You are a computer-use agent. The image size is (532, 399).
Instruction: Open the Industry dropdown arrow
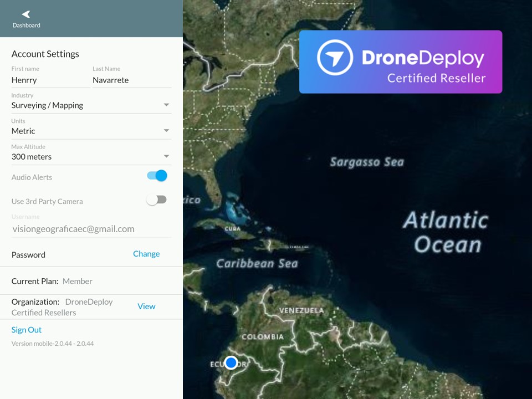(x=166, y=105)
